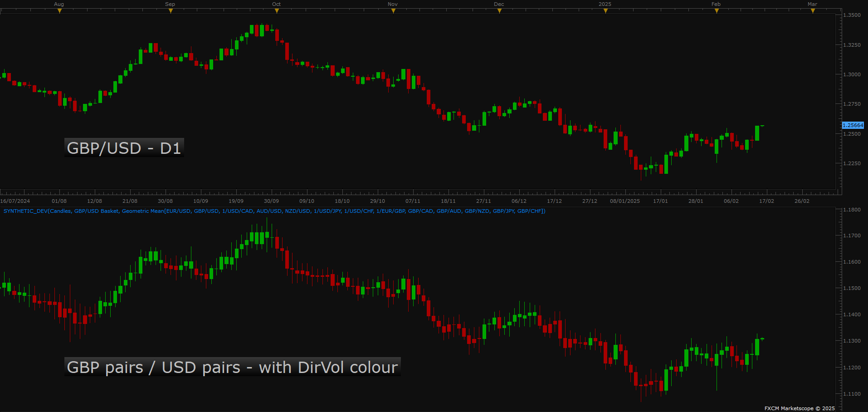Click the 30/09 date axis label

(x=271, y=201)
